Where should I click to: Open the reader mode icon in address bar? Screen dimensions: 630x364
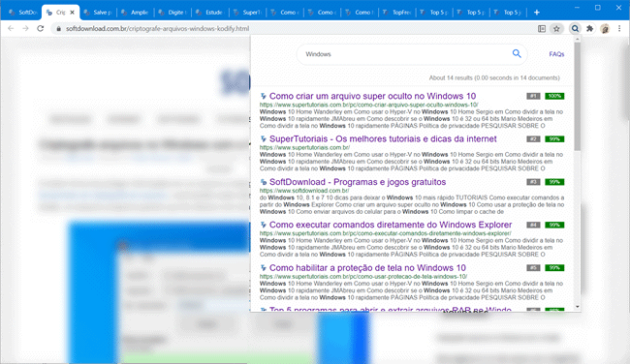tap(542, 28)
